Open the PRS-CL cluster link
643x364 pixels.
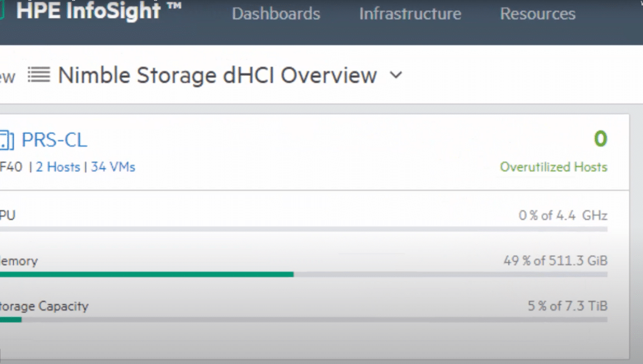(x=54, y=140)
